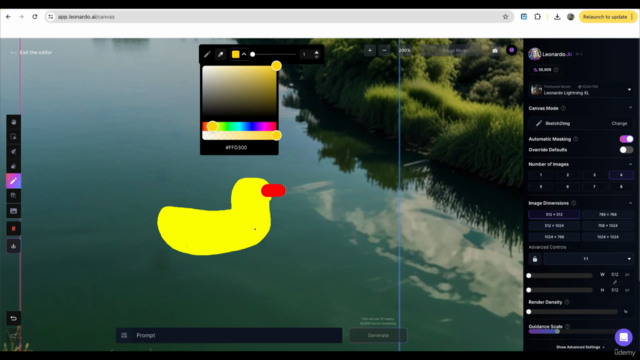
Task: Choose the 1024 × 1024 dimension preset
Action: coord(608,237)
